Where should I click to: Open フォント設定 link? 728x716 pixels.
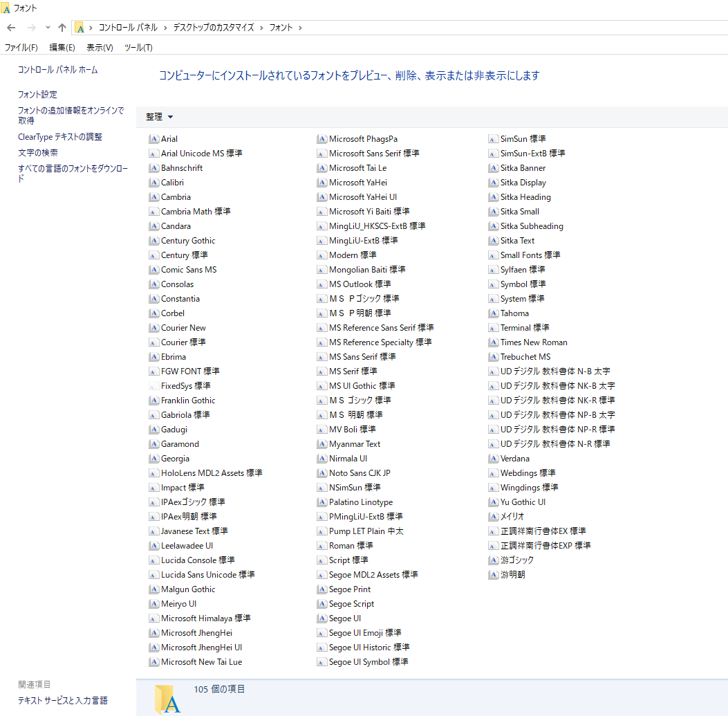pos(37,94)
